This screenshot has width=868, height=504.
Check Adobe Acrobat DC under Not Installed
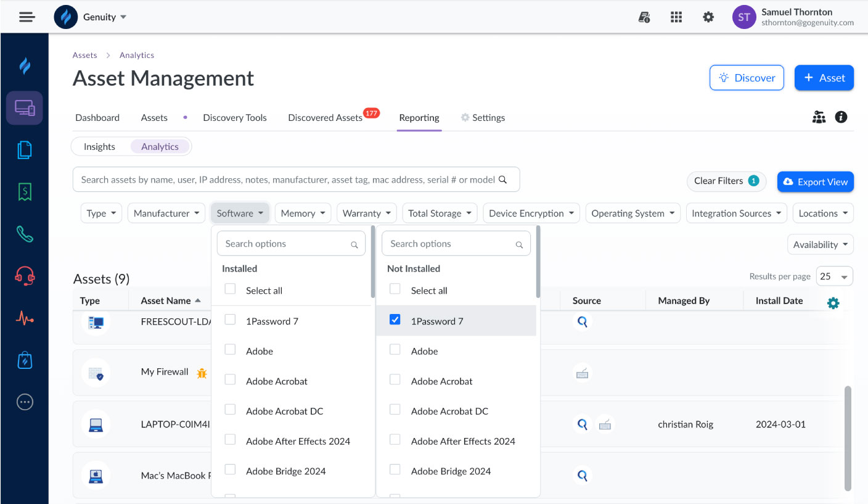[395, 410]
